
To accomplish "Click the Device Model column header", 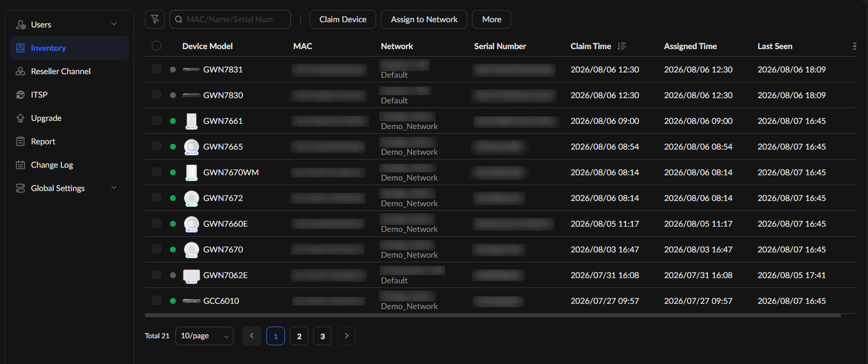I will click(x=207, y=46).
